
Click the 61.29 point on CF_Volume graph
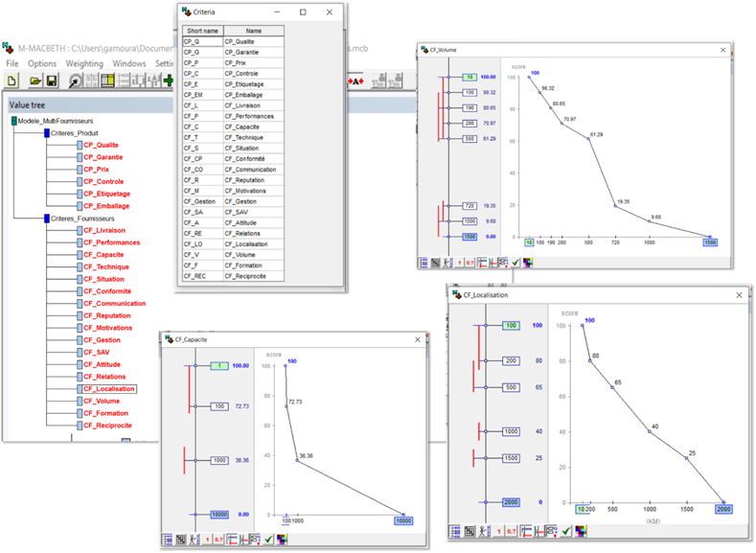(x=588, y=139)
